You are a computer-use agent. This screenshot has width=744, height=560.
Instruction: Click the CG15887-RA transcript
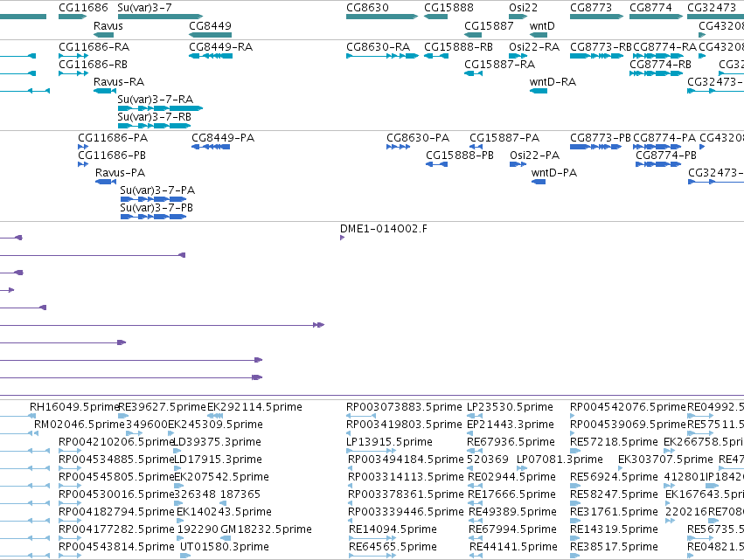click(473, 73)
